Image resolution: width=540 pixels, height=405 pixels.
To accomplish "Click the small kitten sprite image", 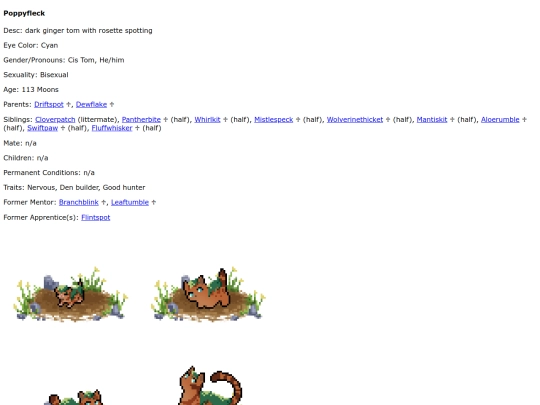I will point(70,294).
